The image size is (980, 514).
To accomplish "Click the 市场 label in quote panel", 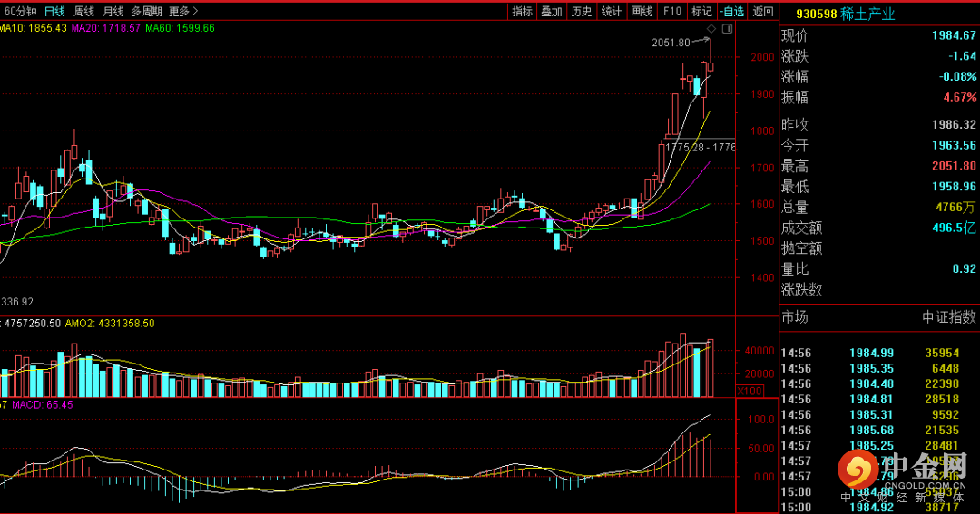I will [x=794, y=317].
